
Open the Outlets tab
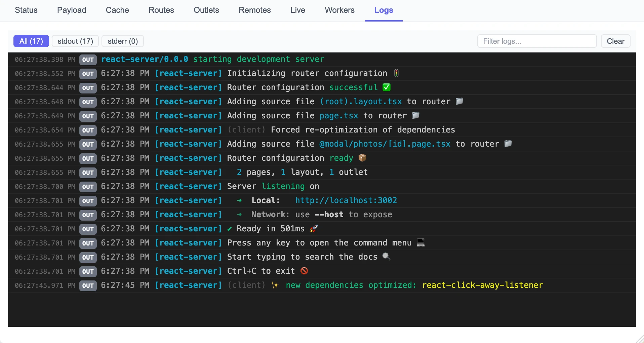tap(206, 10)
